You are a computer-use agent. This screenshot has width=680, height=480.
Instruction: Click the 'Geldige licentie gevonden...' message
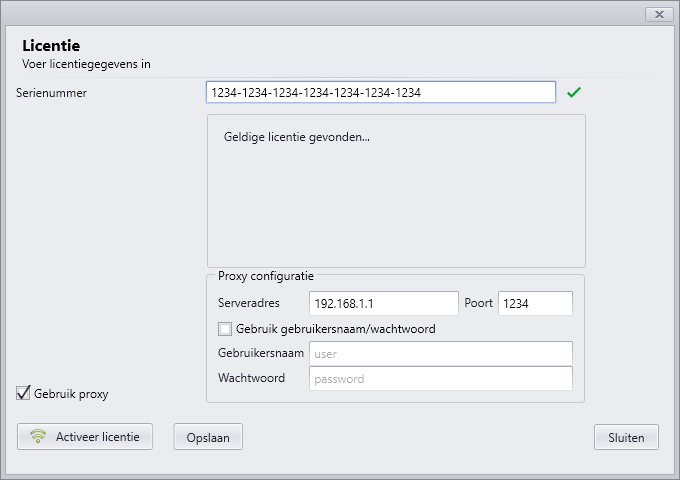[x=297, y=137]
